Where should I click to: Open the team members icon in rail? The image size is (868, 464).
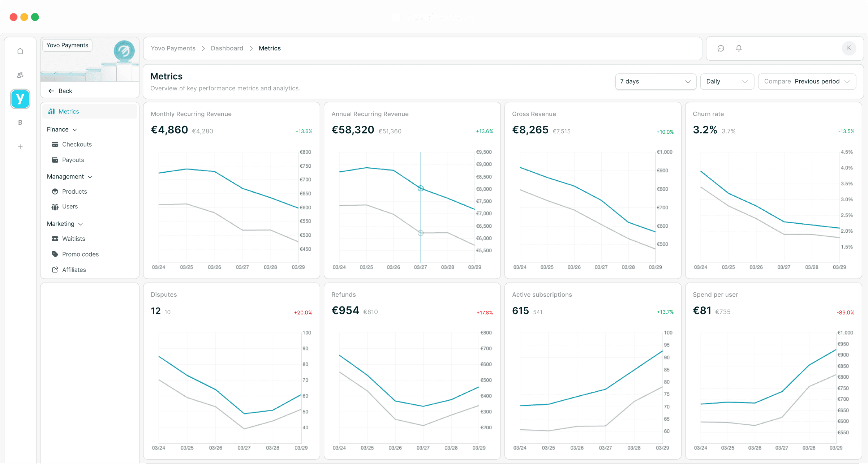[20, 75]
